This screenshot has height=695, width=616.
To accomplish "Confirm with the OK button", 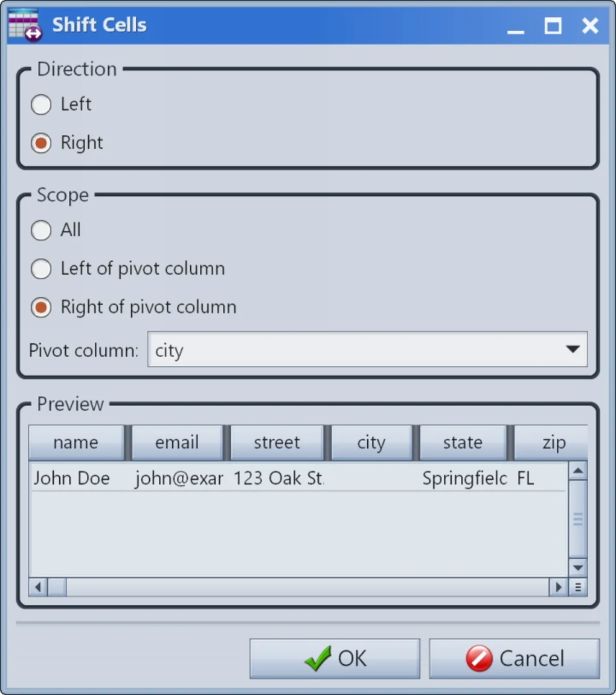I will pyautogui.click(x=335, y=659).
